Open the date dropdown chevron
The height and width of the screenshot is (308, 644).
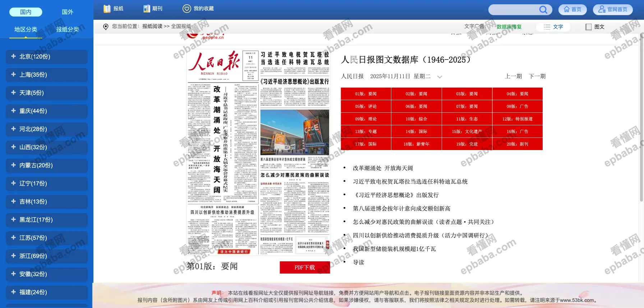click(439, 77)
